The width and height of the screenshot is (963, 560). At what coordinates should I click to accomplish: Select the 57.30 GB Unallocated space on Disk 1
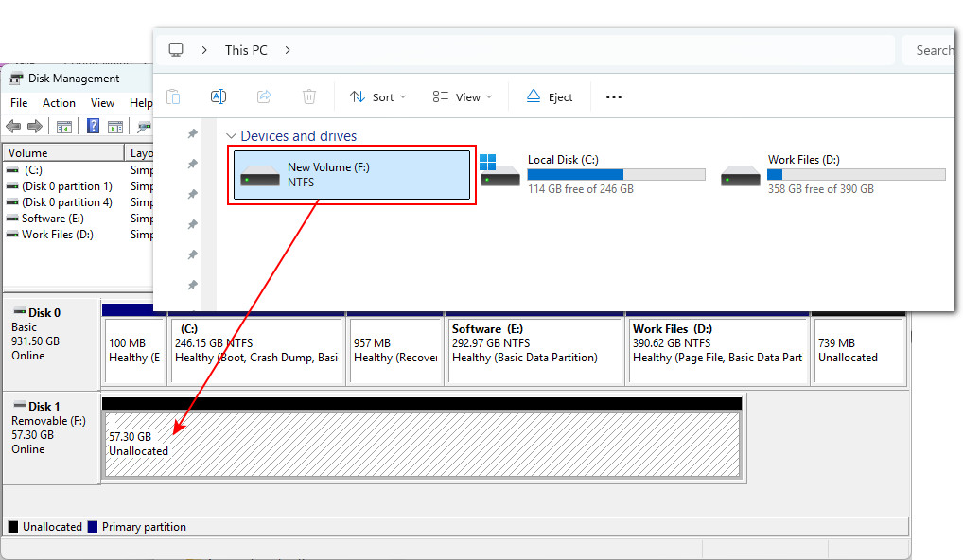point(422,444)
